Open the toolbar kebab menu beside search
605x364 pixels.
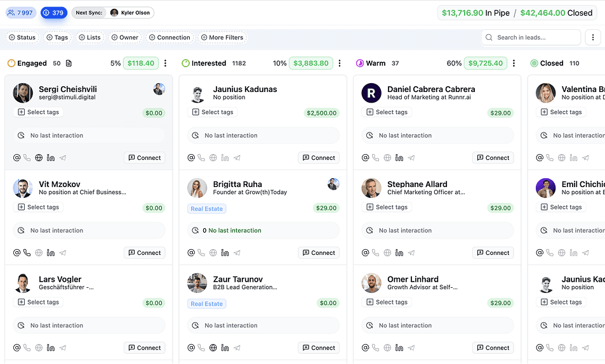pyautogui.click(x=593, y=37)
